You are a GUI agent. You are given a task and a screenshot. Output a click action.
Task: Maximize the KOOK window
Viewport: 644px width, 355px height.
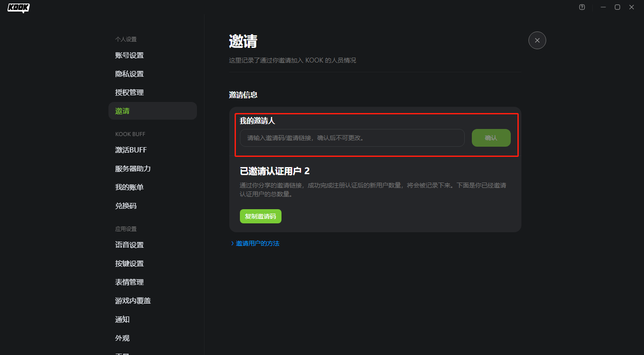[617, 7]
